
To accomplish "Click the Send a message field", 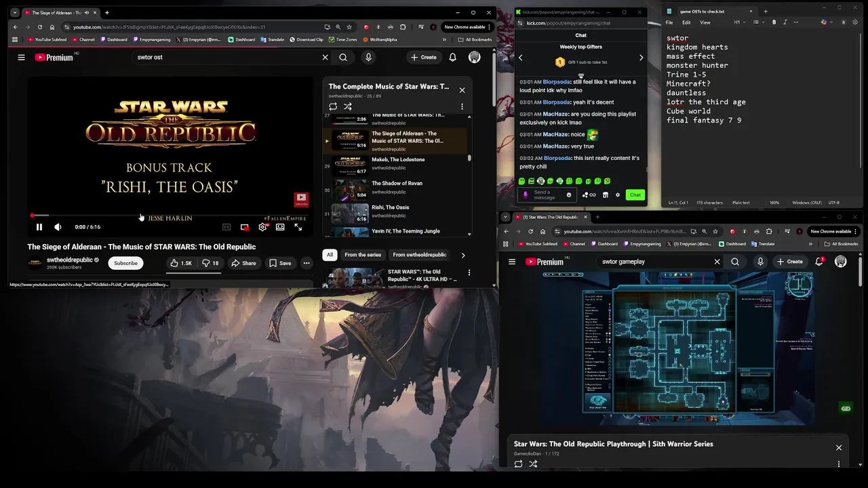I will point(547,195).
